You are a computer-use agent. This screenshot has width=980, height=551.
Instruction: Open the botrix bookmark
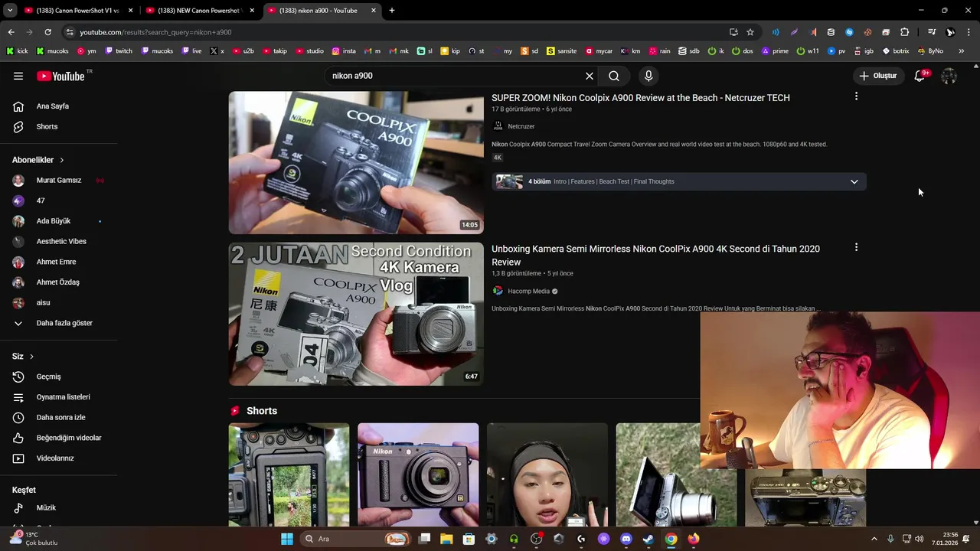click(896, 51)
